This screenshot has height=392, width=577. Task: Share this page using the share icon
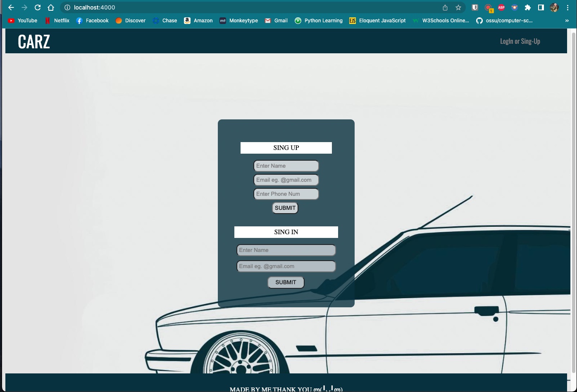pos(445,7)
